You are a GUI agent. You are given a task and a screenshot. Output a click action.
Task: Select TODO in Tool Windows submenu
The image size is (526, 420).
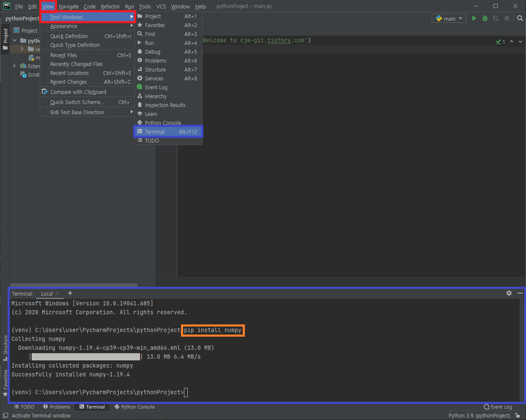coord(168,141)
